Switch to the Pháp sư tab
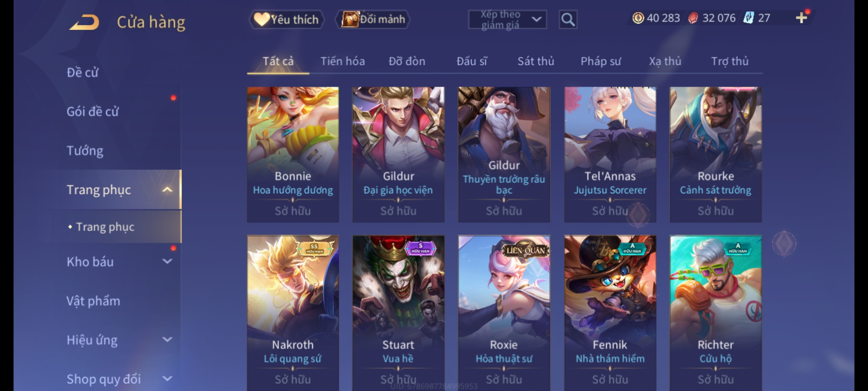The width and height of the screenshot is (868, 391). [x=600, y=61]
